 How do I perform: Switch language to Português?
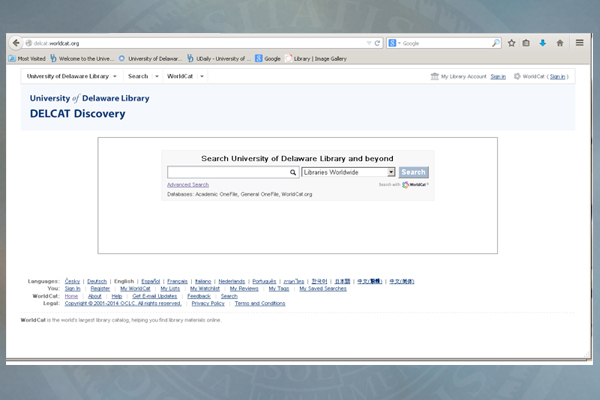pyautogui.click(x=264, y=281)
